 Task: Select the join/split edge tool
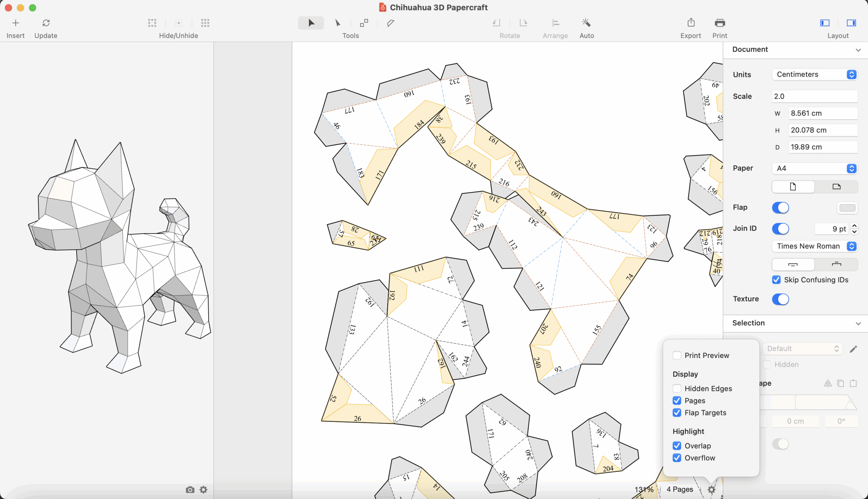364,23
